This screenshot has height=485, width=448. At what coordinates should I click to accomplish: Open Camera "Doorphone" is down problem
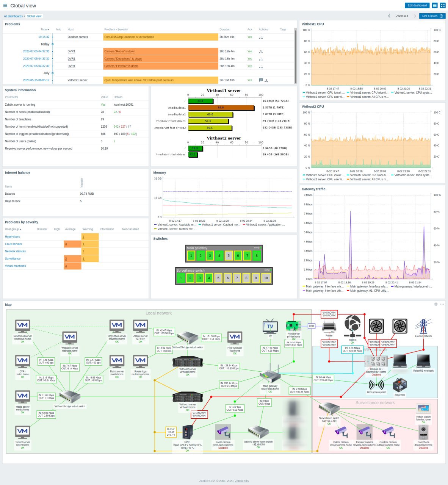123,59
